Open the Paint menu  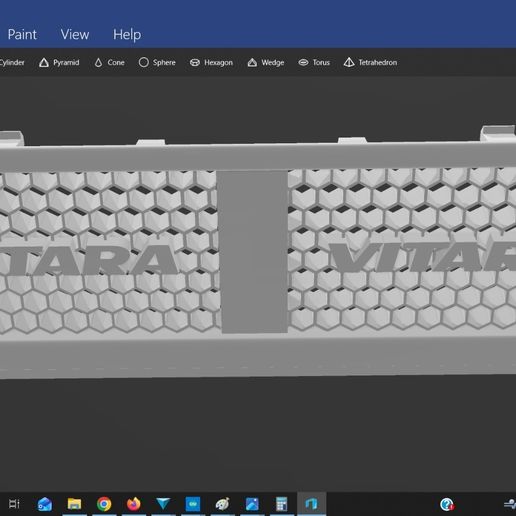coord(22,35)
